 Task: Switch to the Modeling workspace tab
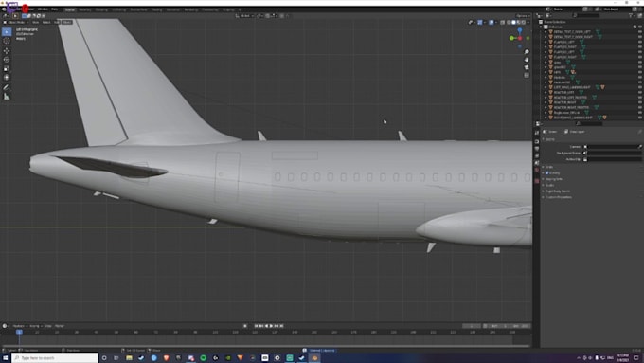(x=85, y=9)
